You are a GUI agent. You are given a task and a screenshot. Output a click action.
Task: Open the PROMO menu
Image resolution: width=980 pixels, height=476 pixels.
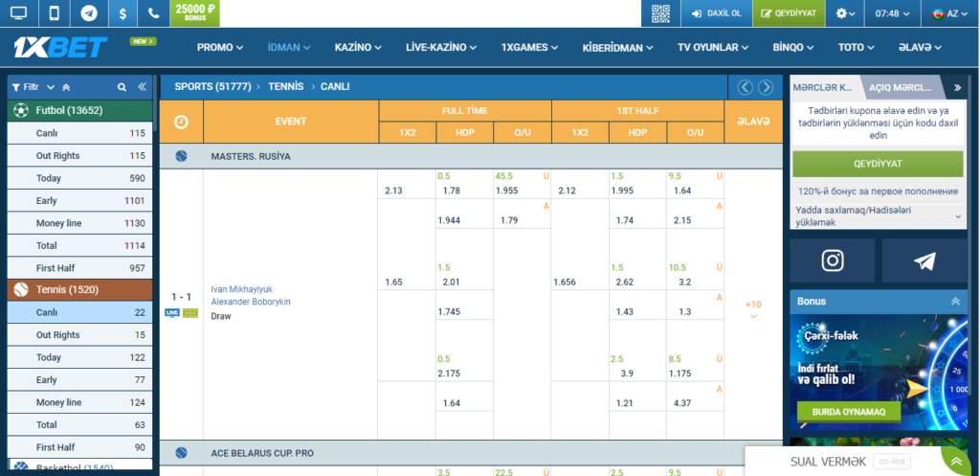click(x=220, y=47)
